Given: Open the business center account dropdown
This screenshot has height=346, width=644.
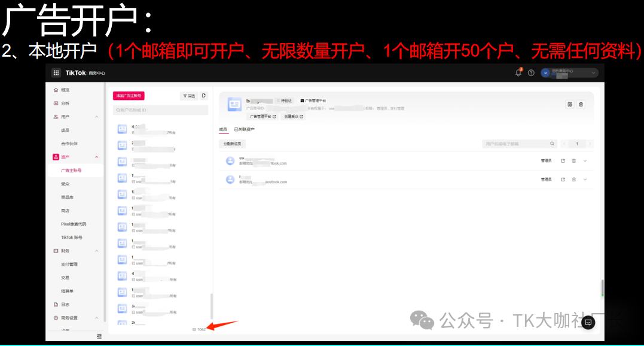Looking at the screenshot, I should [x=569, y=73].
